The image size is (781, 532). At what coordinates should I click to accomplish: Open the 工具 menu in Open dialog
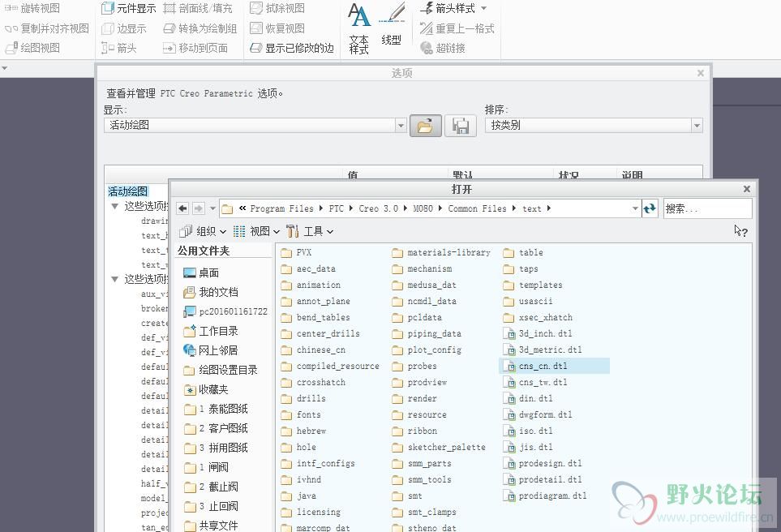pos(310,231)
